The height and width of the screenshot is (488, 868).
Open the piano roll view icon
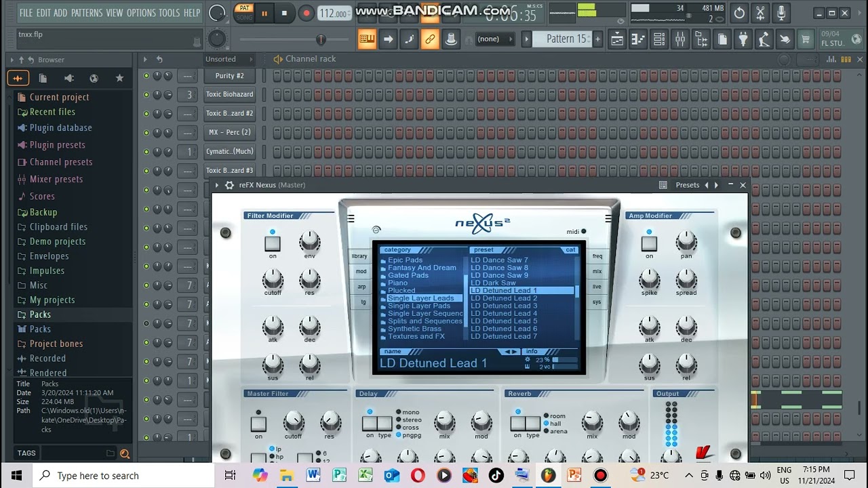click(x=637, y=39)
